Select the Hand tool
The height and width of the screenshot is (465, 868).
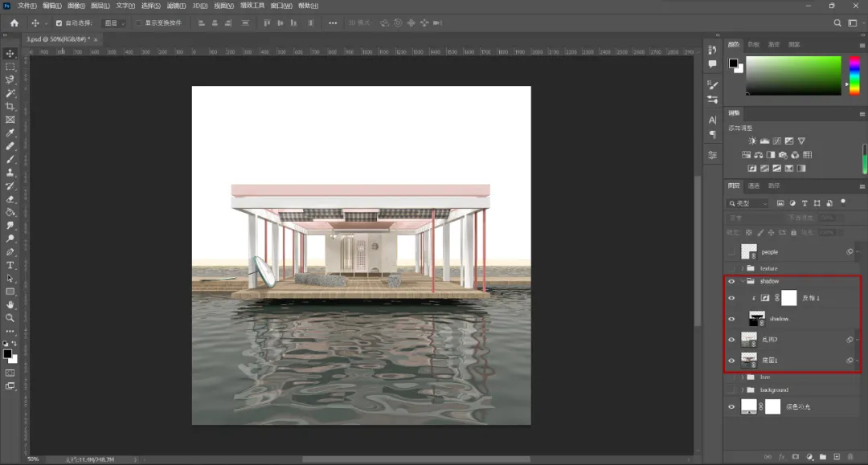coord(10,304)
